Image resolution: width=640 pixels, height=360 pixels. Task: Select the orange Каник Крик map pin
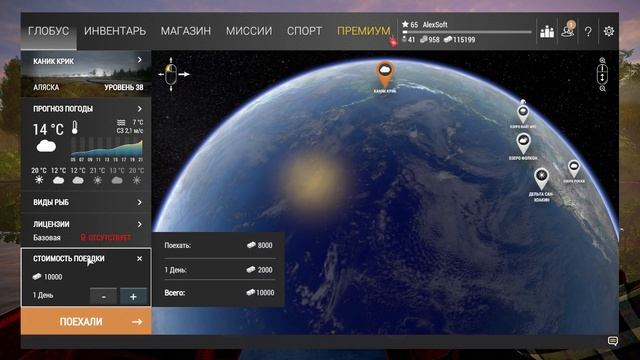[x=385, y=74]
